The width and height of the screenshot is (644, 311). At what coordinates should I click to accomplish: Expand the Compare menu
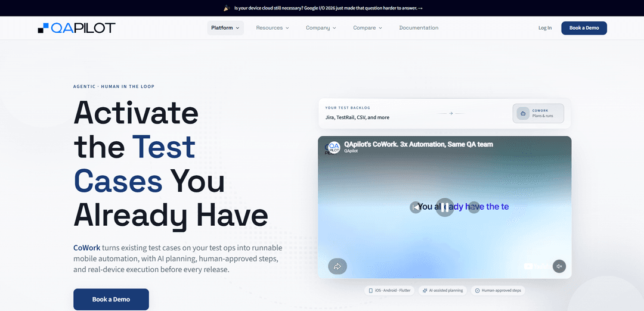[367, 28]
